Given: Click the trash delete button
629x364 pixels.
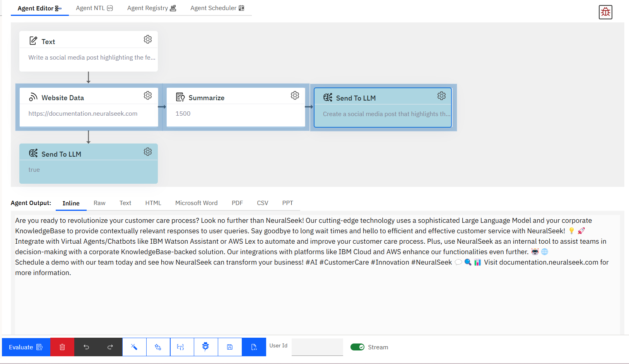Looking at the screenshot, I should coord(62,347).
